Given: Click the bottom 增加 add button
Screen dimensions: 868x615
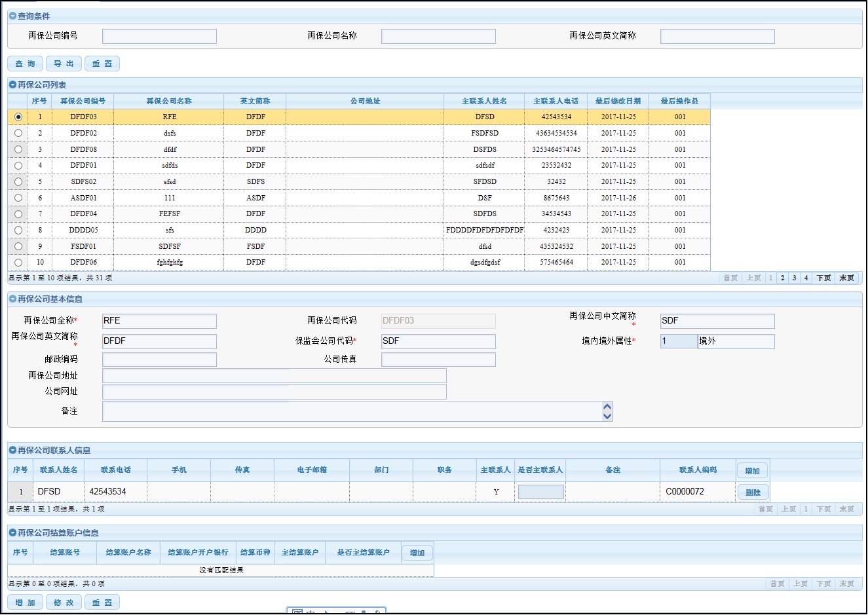Looking at the screenshot, I should (26, 603).
